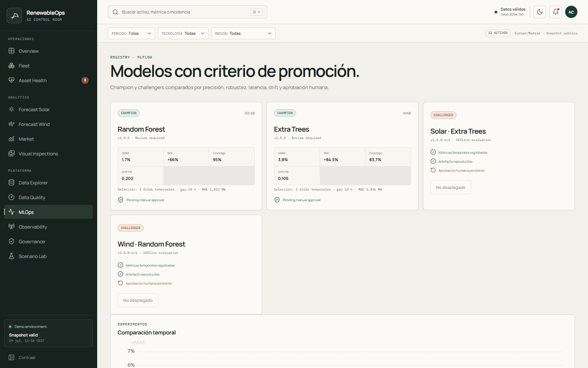This screenshot has width=588, height=368.
Task: Open the Market section
Action: tap(48, 139)
